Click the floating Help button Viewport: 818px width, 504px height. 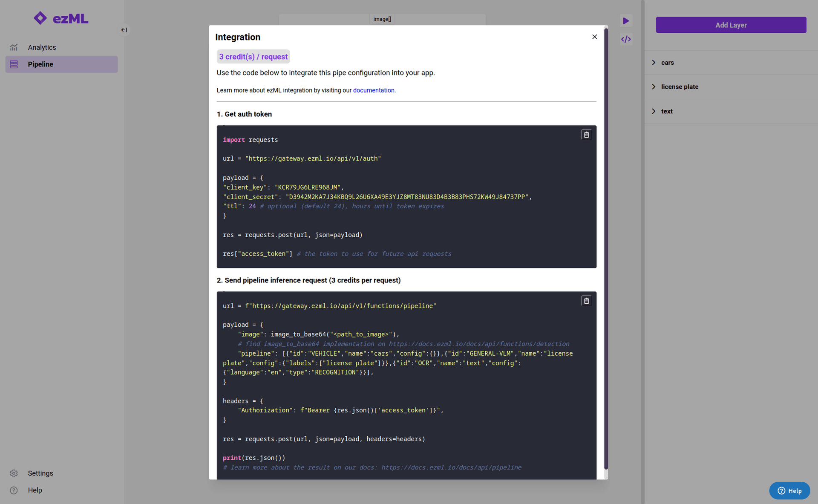tap(789, 491)
